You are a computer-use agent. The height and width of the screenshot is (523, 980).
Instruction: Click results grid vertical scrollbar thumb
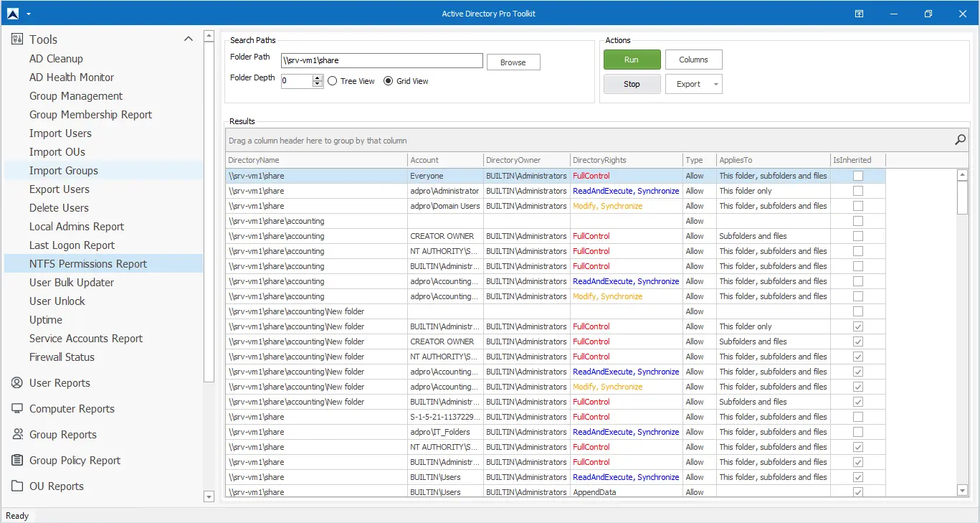tap(962, 197)
